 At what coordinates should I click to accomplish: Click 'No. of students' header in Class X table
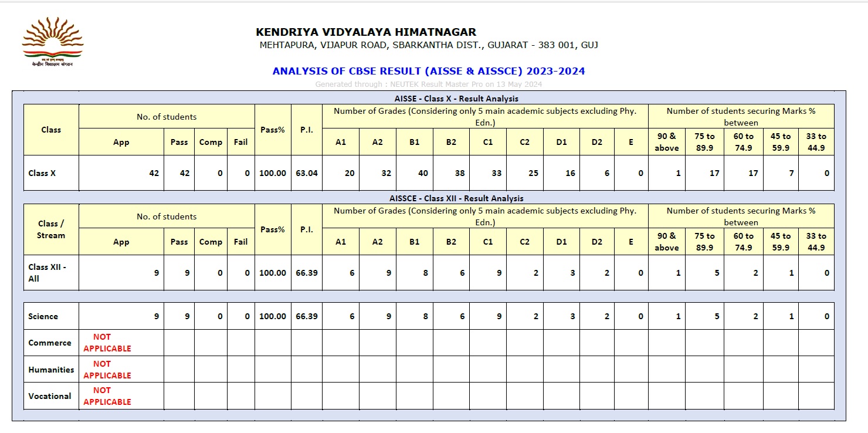(x=167, y=117)
